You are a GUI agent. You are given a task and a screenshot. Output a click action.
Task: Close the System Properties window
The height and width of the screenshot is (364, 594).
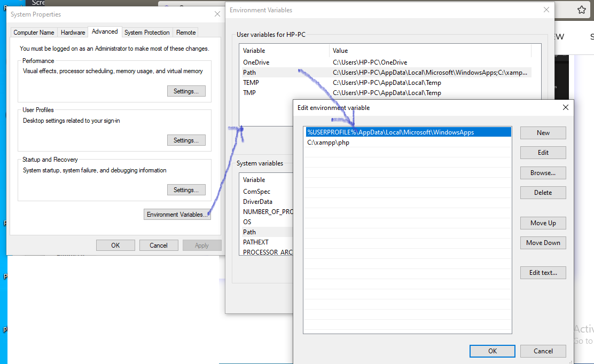[x=217, y=14]
